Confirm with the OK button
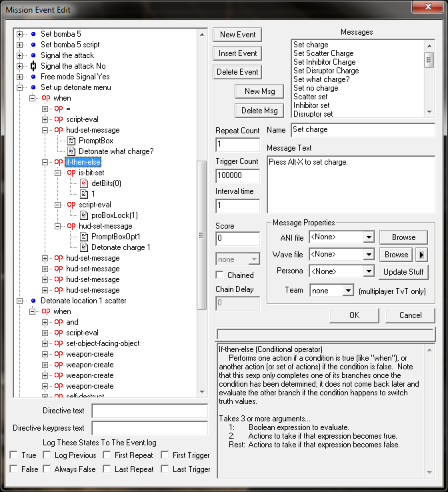Screen dimensions: 448x492 tap(354, 315)
